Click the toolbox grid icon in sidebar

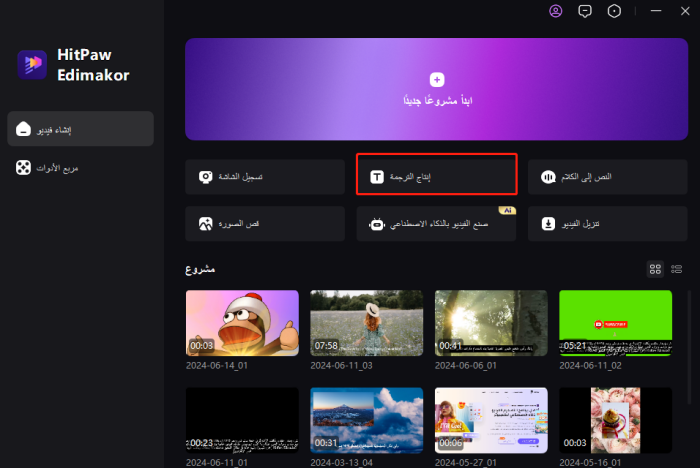pos(23,168)
